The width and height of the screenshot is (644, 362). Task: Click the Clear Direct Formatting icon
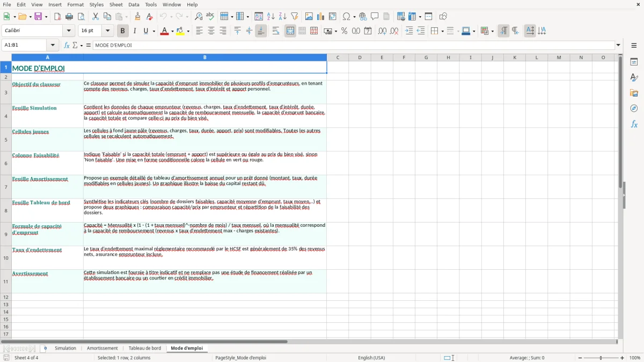pyautogui.click(x=149, y=17)
